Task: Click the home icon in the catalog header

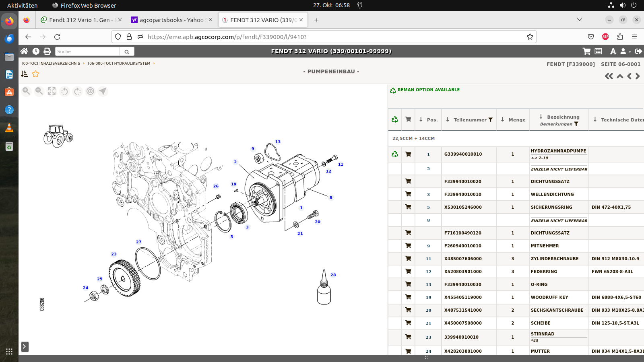Action: (x=24, y=51)
